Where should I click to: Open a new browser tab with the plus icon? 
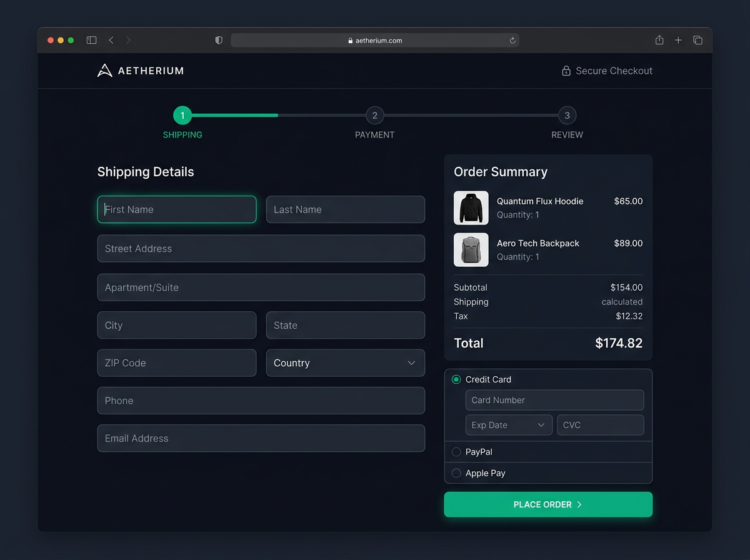[678, 39]
